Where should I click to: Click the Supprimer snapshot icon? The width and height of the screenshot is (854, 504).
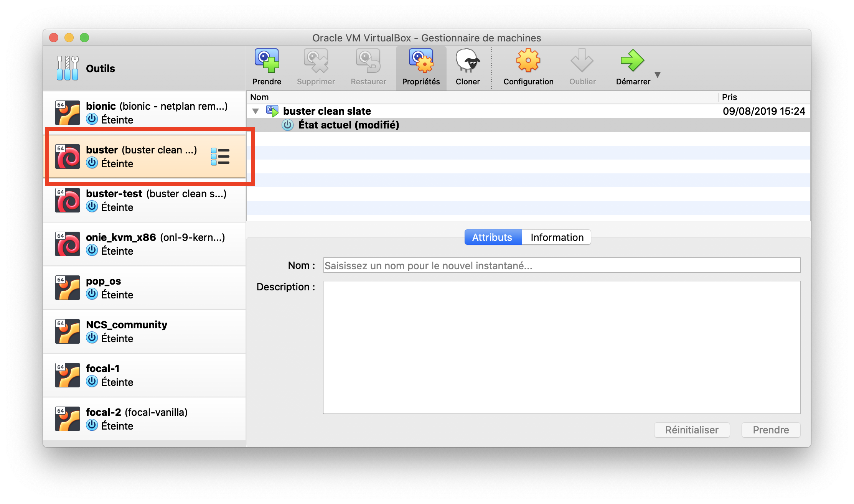point(316,61)
